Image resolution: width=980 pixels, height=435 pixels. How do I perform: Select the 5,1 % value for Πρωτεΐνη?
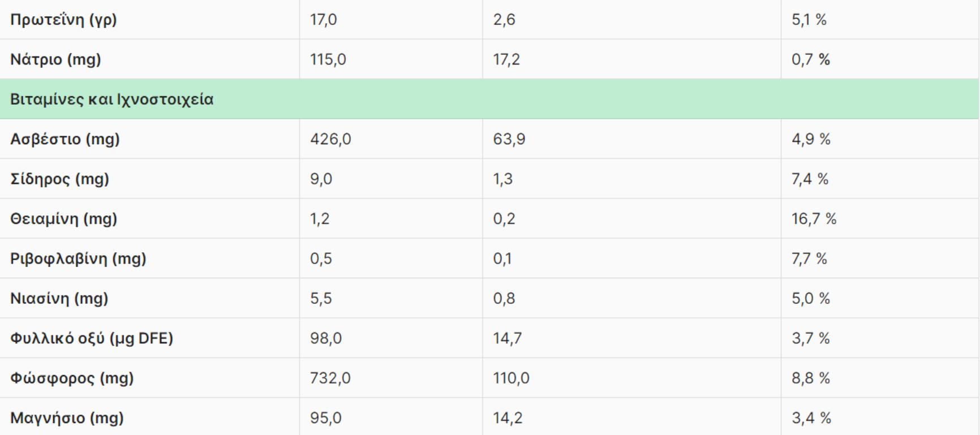(809, 20)
